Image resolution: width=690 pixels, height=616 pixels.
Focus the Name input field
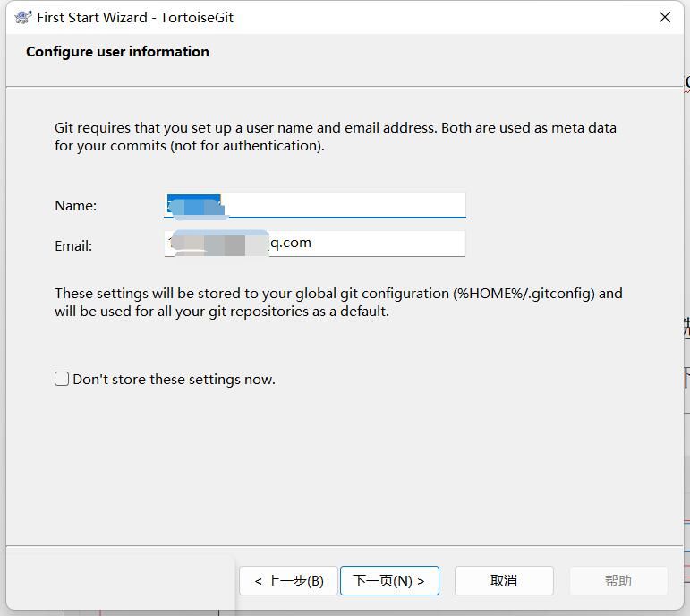(x=315, y=205)
